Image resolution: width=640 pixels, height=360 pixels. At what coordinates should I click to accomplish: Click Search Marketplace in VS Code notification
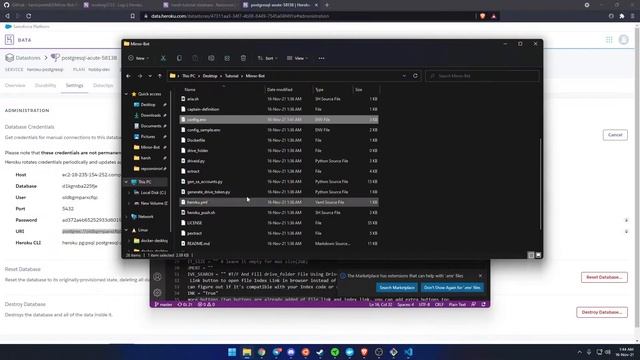click(x=397, y=288)
